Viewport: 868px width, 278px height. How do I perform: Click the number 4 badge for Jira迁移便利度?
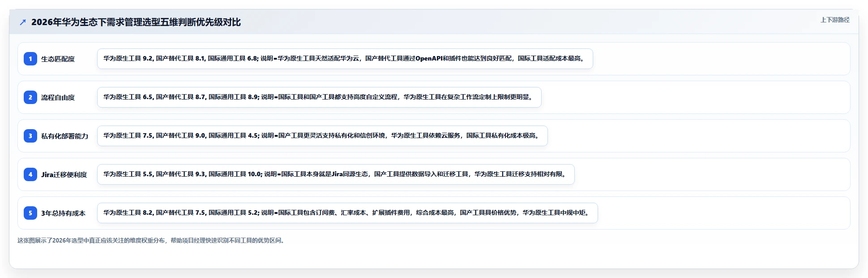[30, 174]
